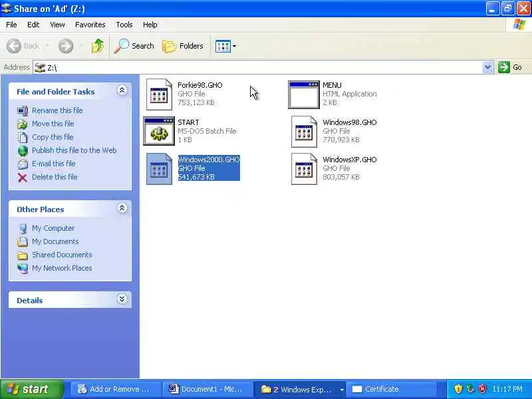Select the Forkie98.GHO file icon
The width and height of the screenshot is (532, 399).
point(159,94)
